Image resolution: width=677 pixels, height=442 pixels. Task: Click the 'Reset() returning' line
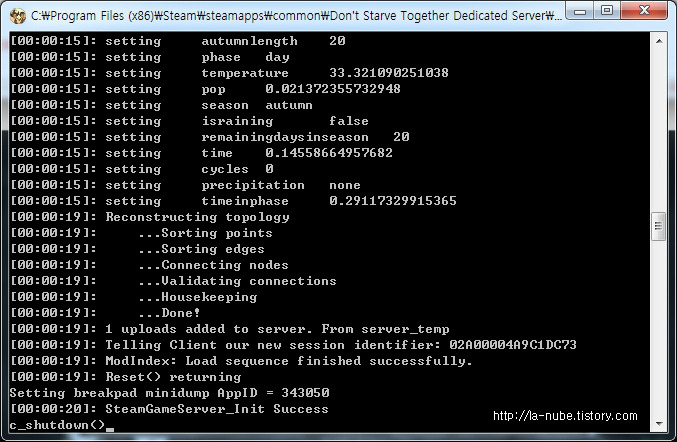(x=126, y=377)
